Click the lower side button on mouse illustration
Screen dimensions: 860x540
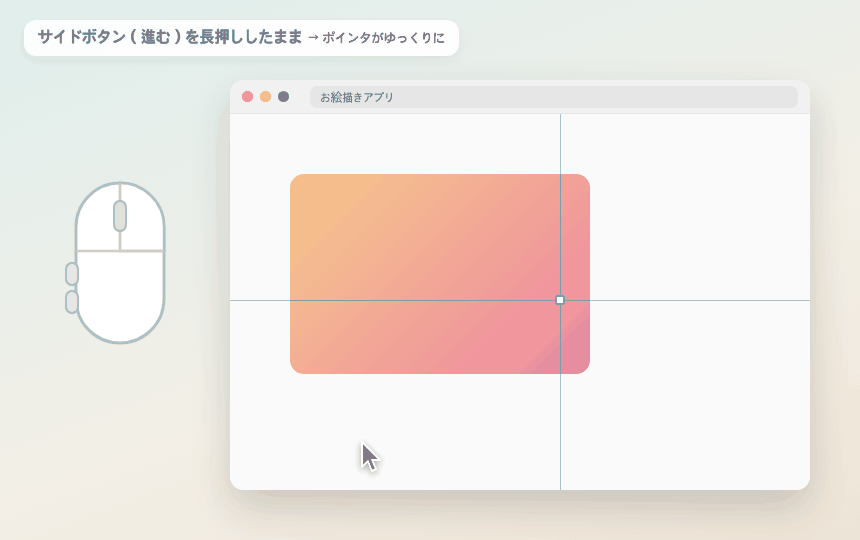tap(71, 302)
